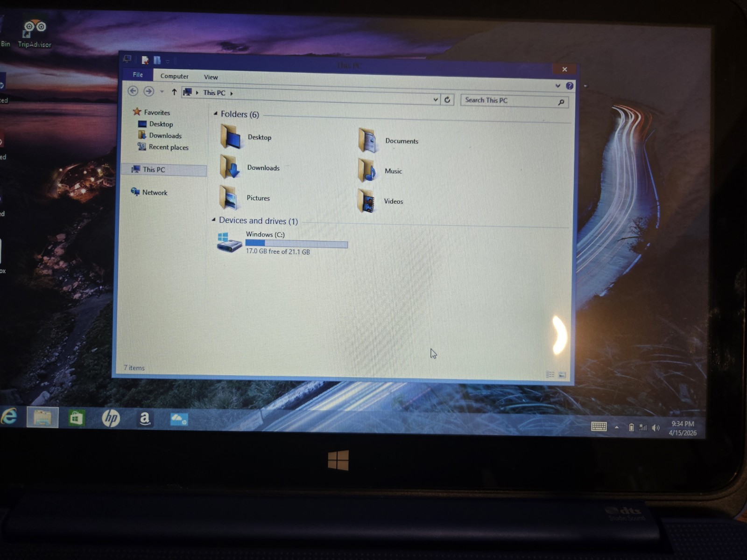Click the network signal tray icon

(x=643, y=427)
